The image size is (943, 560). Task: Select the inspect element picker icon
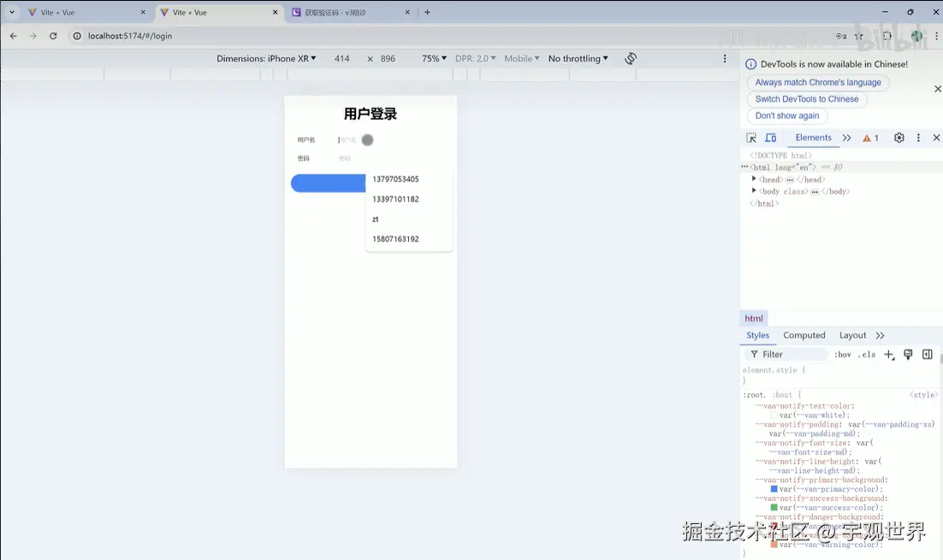751,138
